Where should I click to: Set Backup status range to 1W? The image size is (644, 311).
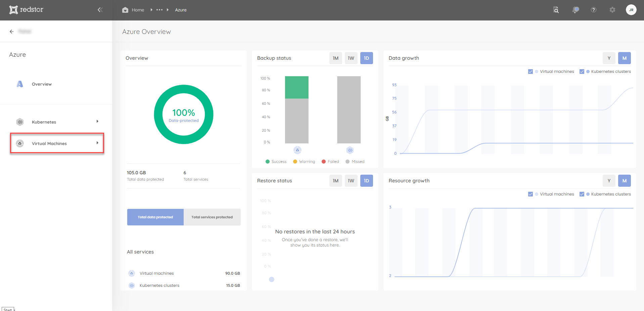351,58
